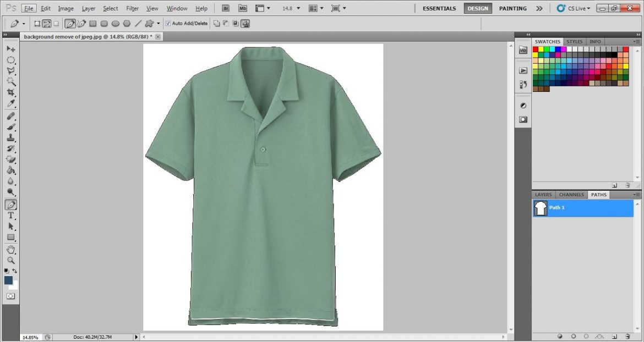
Task: Select the Pen tool in toolbox
Action: tap(10, 204)
